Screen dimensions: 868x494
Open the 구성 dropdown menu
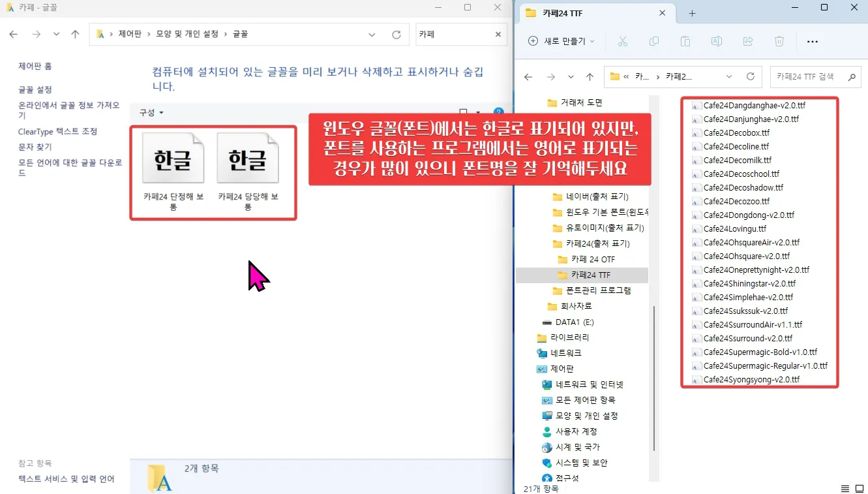pyautogui.click(x=151, y=112)
